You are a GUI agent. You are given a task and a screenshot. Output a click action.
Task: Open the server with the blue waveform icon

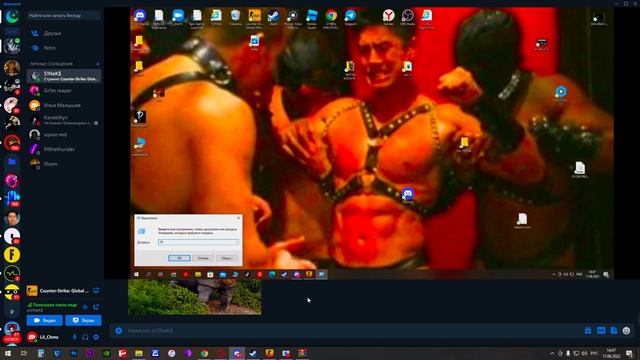click(12, 199)
